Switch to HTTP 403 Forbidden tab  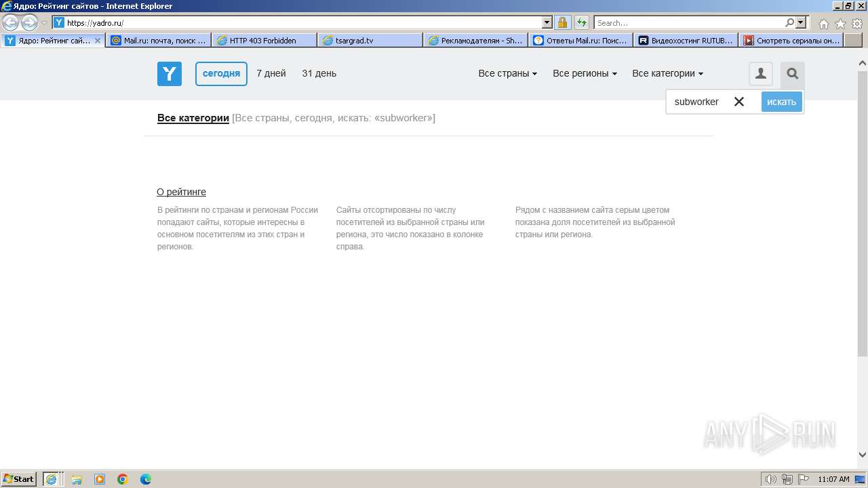coord(264,41)
